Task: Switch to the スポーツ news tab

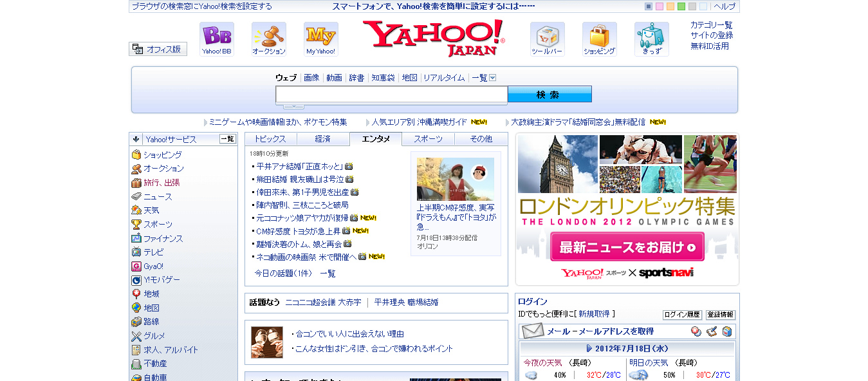Action: tap(429, 139)
